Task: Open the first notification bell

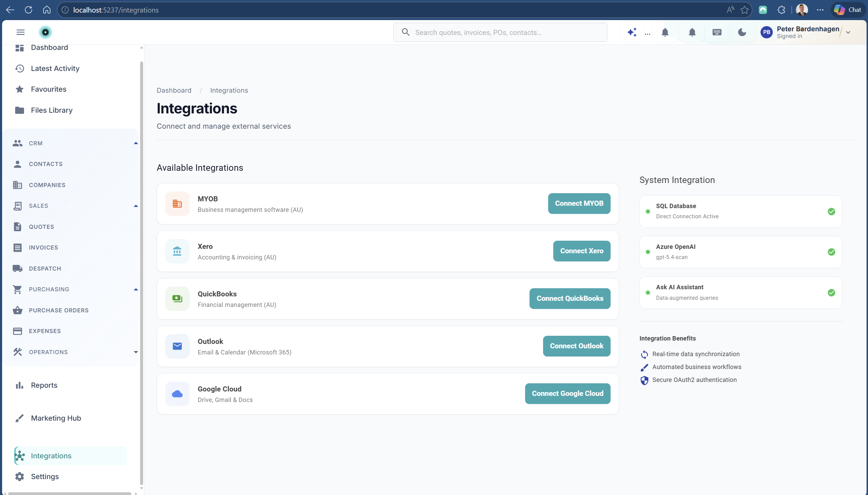Action: (665, 32)
